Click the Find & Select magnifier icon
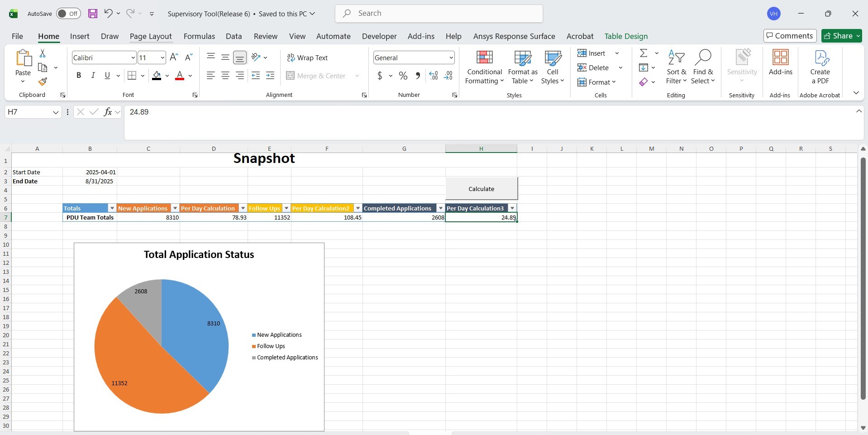 tap(703, 58)
